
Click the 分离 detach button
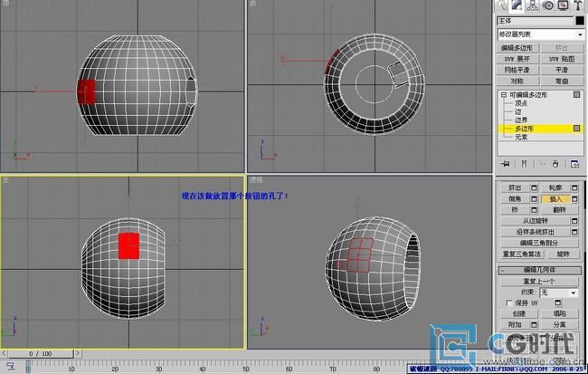(559, 324)
